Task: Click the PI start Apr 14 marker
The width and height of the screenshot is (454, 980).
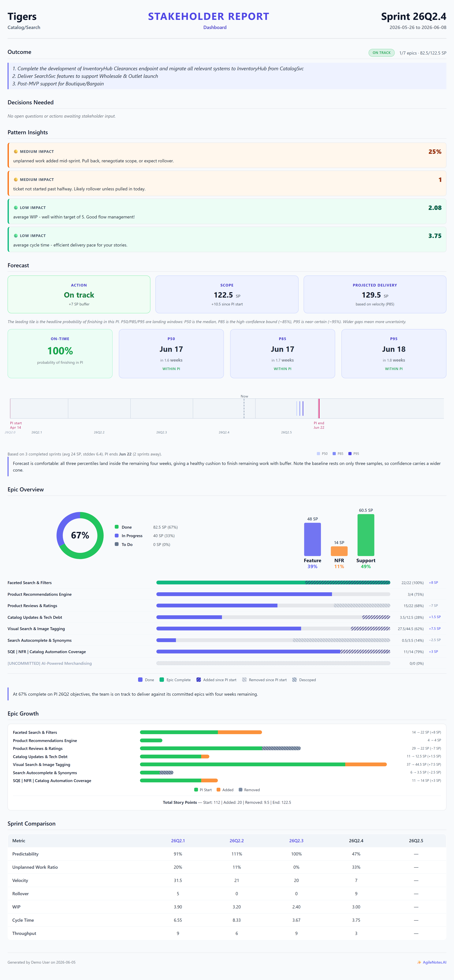Action: 16,425
